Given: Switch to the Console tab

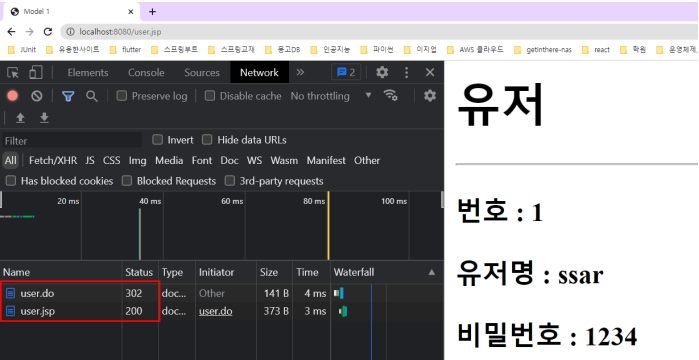Looking at the screenshot, I should (146, 73).
